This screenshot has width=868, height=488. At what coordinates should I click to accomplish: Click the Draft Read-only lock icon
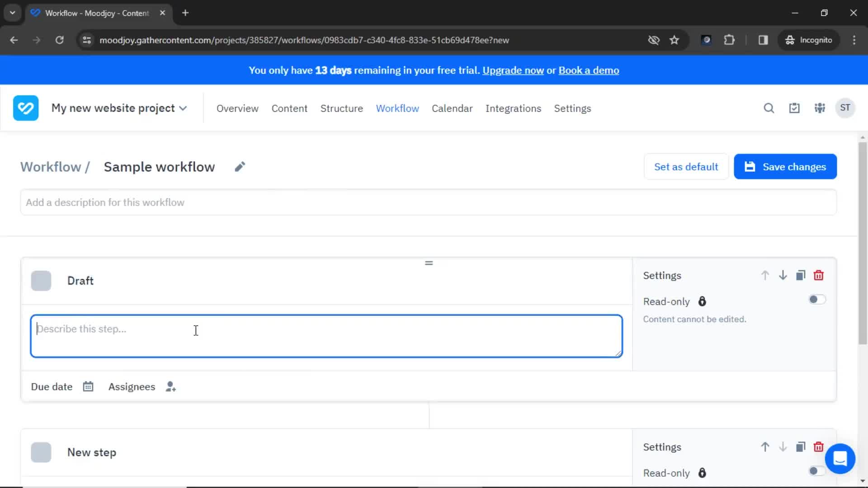pyautogui.click(x=702, y=301)
